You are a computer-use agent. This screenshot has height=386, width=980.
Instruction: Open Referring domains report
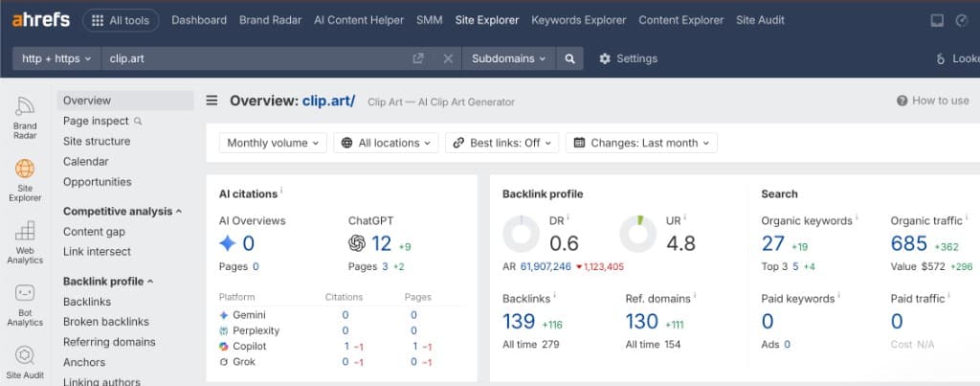pos(109,342)
